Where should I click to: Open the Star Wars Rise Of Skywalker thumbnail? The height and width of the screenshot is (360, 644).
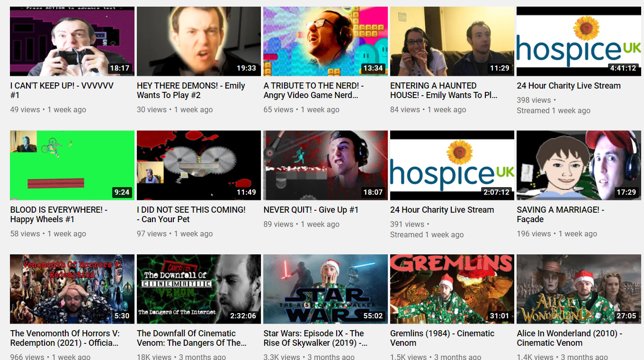pyautogui.click(x=325, y=289)
